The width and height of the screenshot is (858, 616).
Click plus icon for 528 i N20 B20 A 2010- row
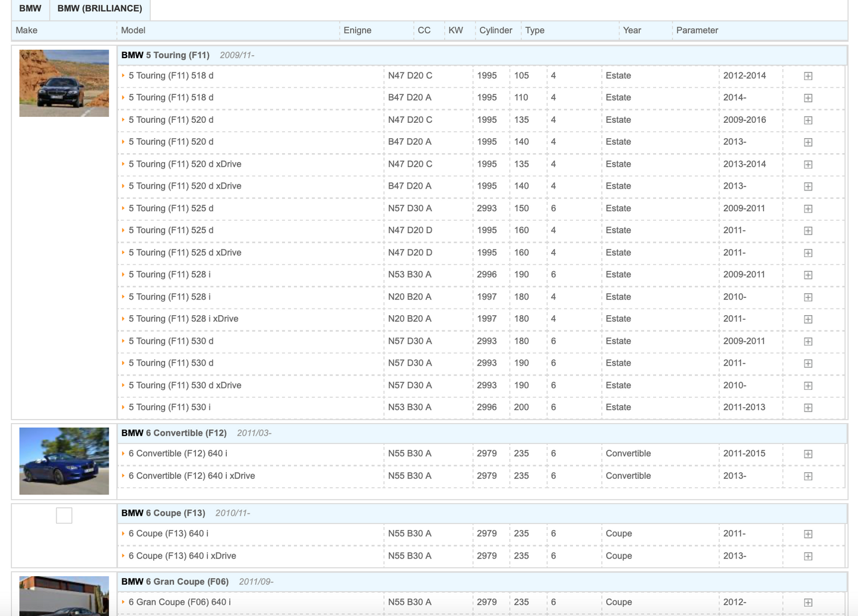pos(808,297)
